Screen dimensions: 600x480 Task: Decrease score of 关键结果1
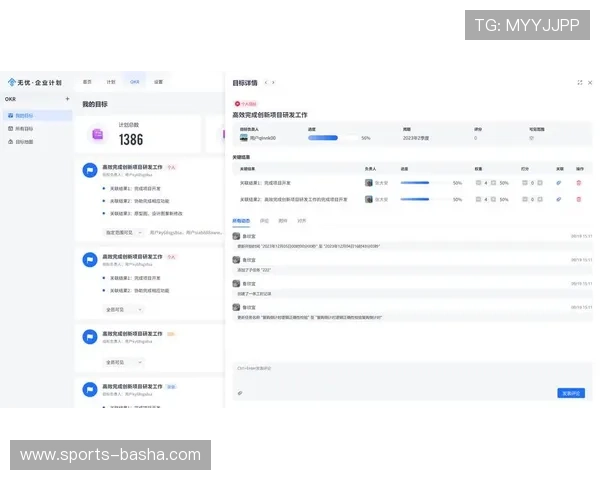(x=525, y=183)
